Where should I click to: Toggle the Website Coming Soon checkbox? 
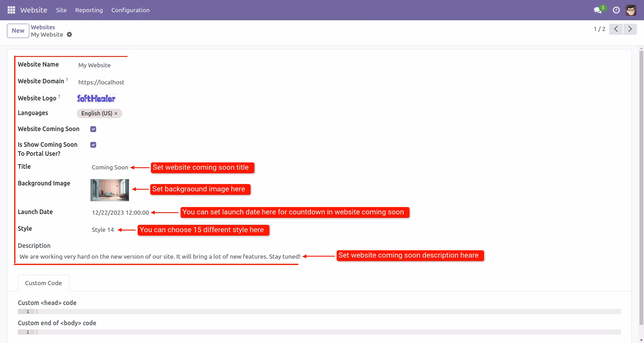pos(93,129)
